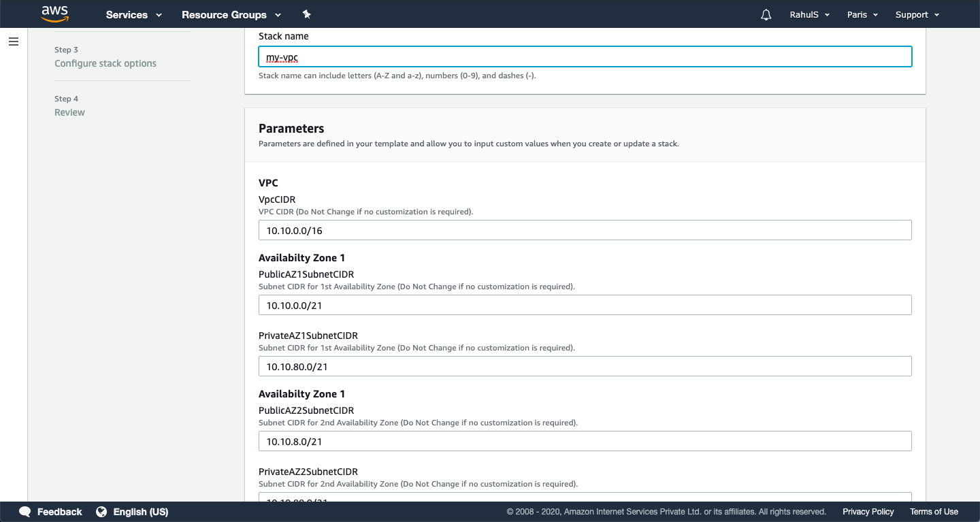This screenshot has height=522, width=980.
Task: Open the Services dropdown menu
Action: tap(134, 14)
